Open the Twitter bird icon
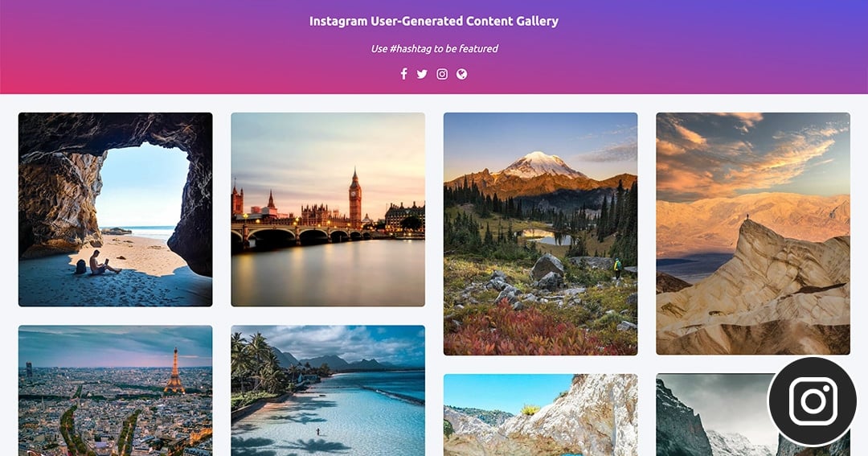 point(422,74)
